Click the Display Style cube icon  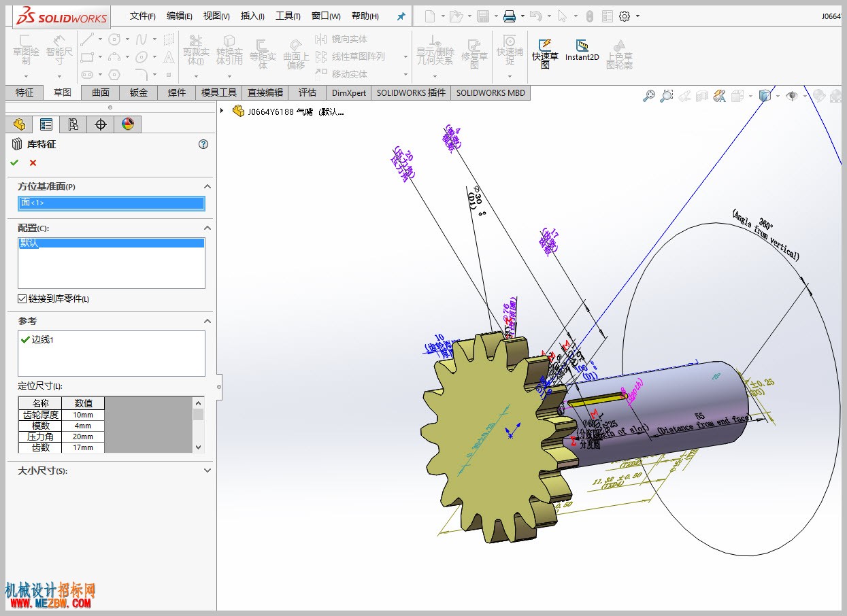[x=765, y=97]
